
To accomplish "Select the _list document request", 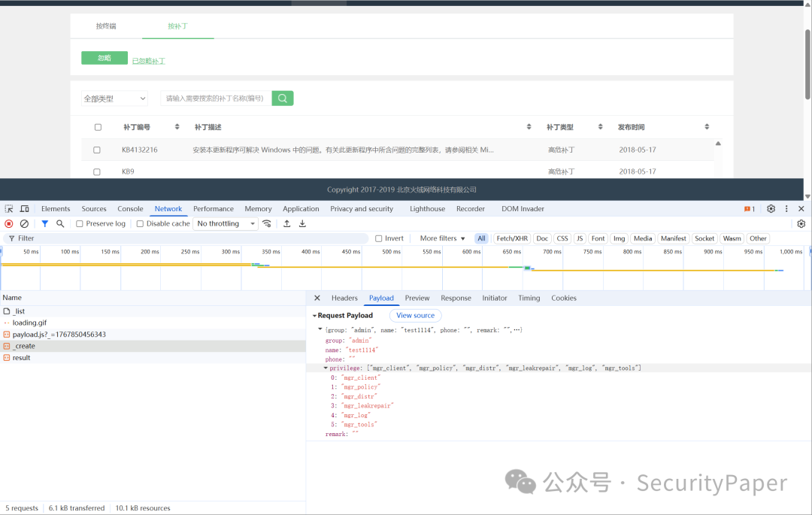I will coord(153,311).
